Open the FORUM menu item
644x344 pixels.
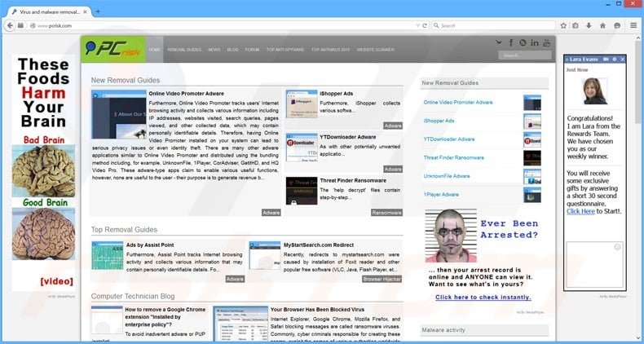click(x=252, y=50)
